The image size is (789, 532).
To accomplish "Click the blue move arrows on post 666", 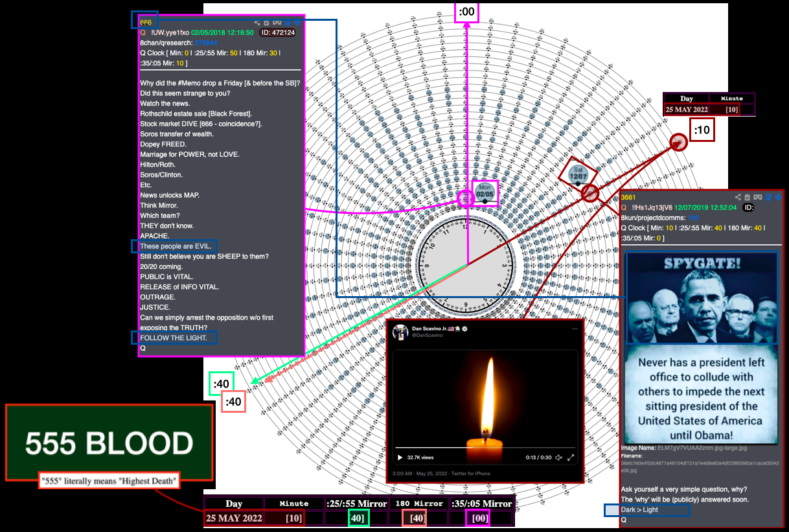I will tap(297, 23).
